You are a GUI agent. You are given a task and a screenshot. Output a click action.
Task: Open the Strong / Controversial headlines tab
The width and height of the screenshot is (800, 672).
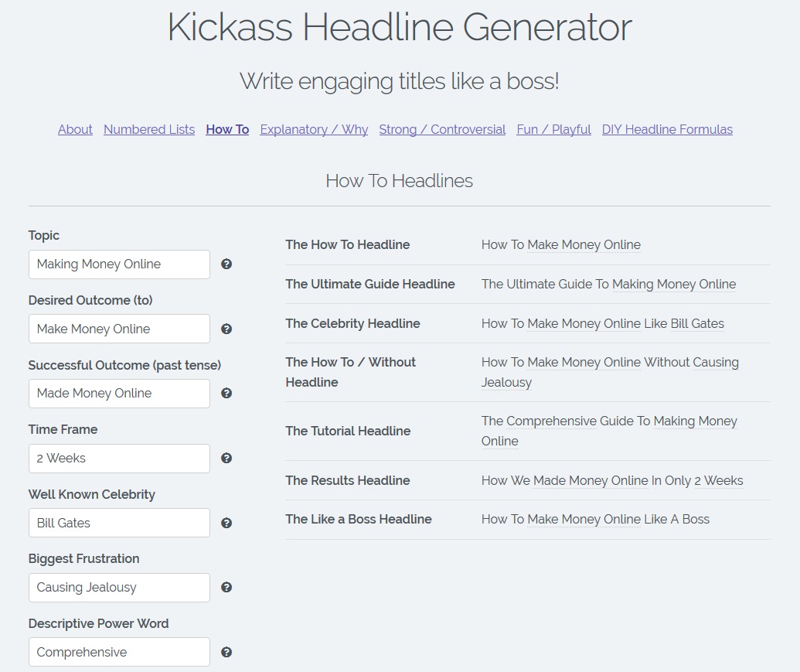coord(442,129)
